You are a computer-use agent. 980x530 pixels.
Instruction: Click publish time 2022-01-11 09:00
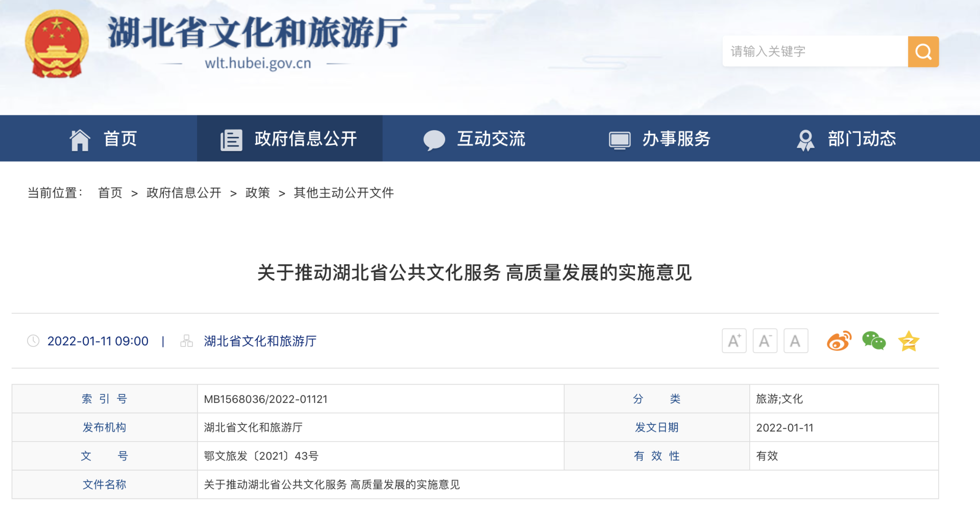[98, 341]
